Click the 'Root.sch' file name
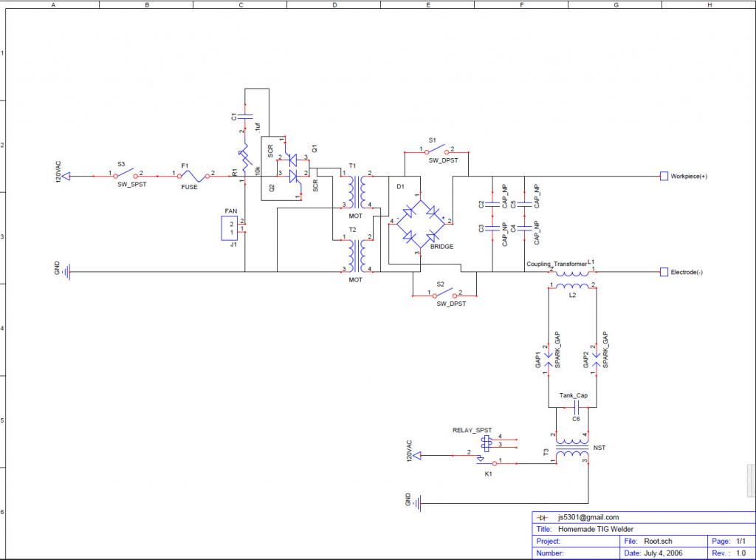Screen dimensions: 756x560 click(658, 542)
